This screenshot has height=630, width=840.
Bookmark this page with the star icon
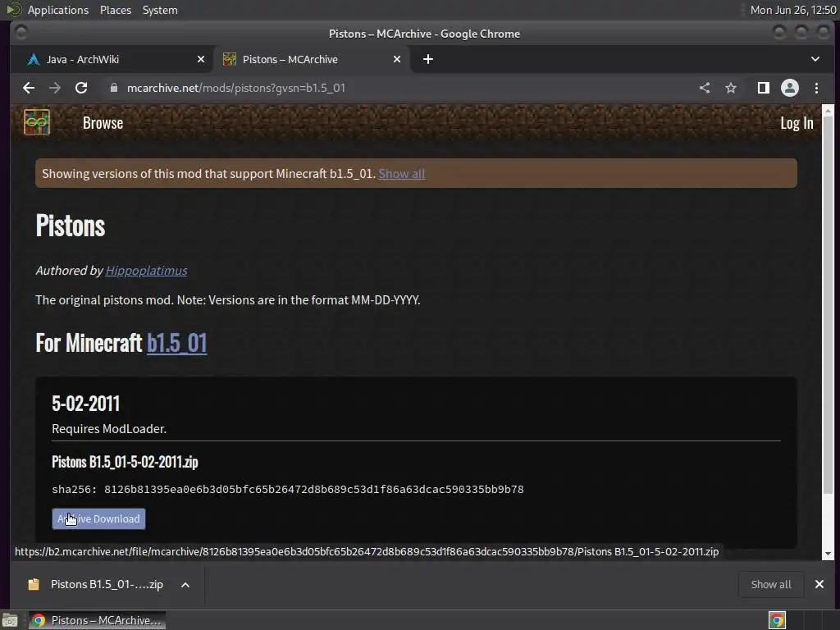731,88
